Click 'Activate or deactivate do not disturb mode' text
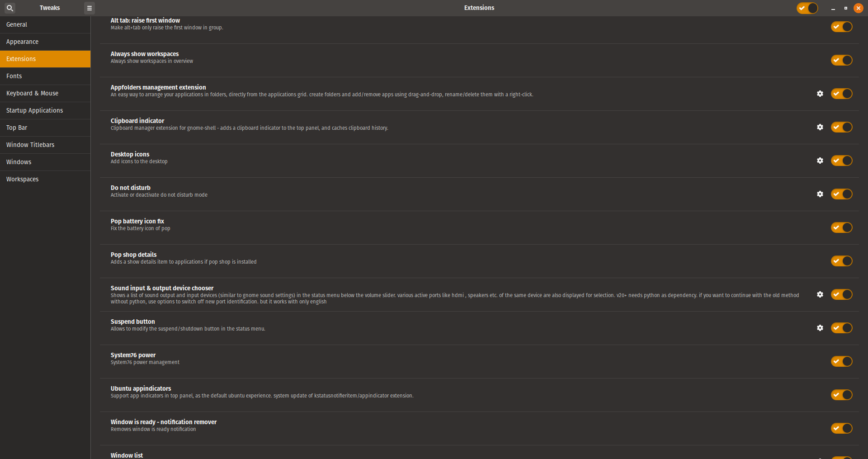Screen dimensions: 868x459 (x=159, y=195)
